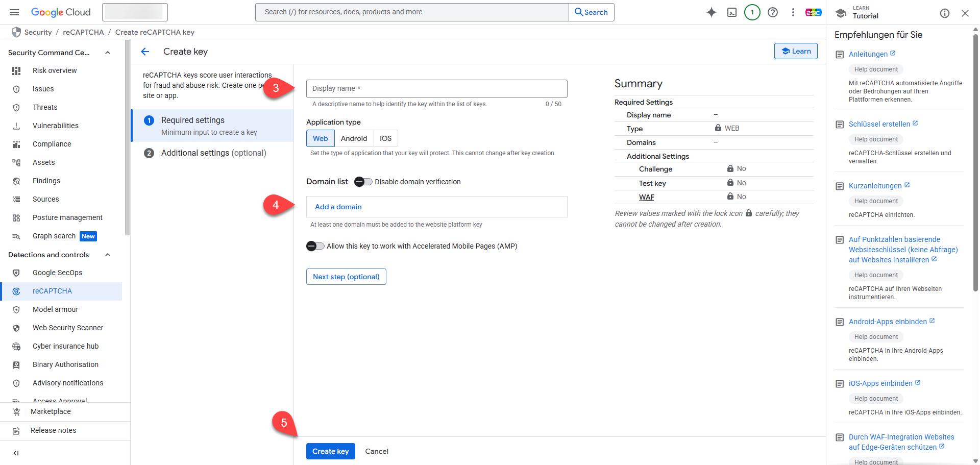This screenshot has height=465, width=980.
Task: Click the Display name input field
Action: 436,89
